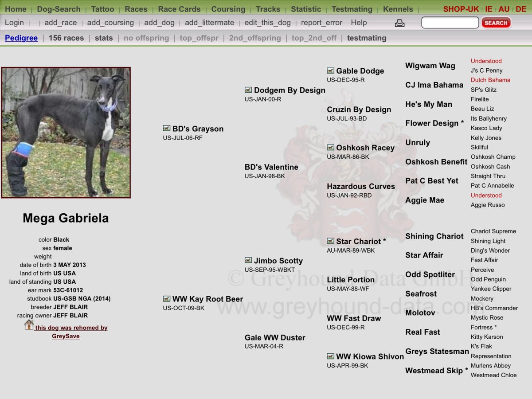Click Pat C Best Yet ancestor
The image size is (532, 399).
pos(432,181)
